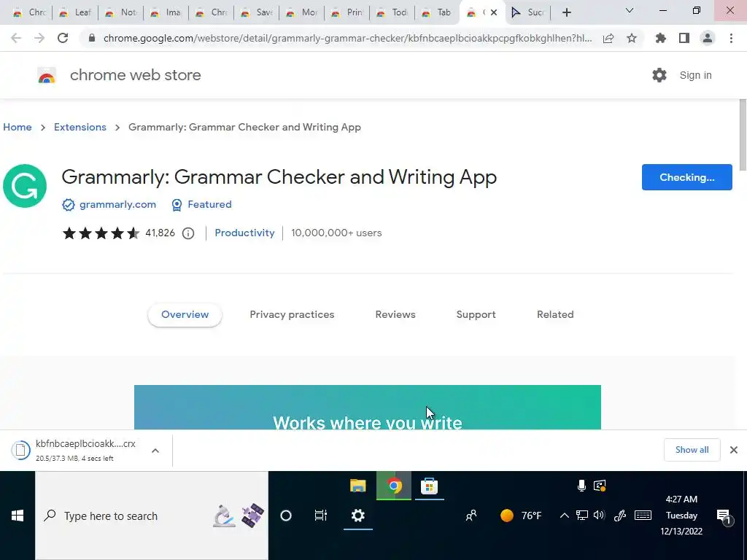Open tab search chevron in title bar

click(630, 10)
